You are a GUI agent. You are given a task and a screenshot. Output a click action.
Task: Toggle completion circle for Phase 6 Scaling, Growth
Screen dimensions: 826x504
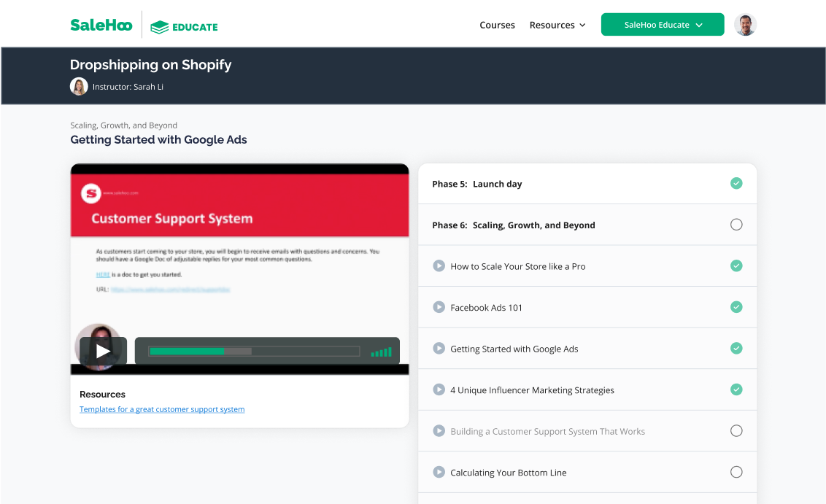(x=736, y=225)
